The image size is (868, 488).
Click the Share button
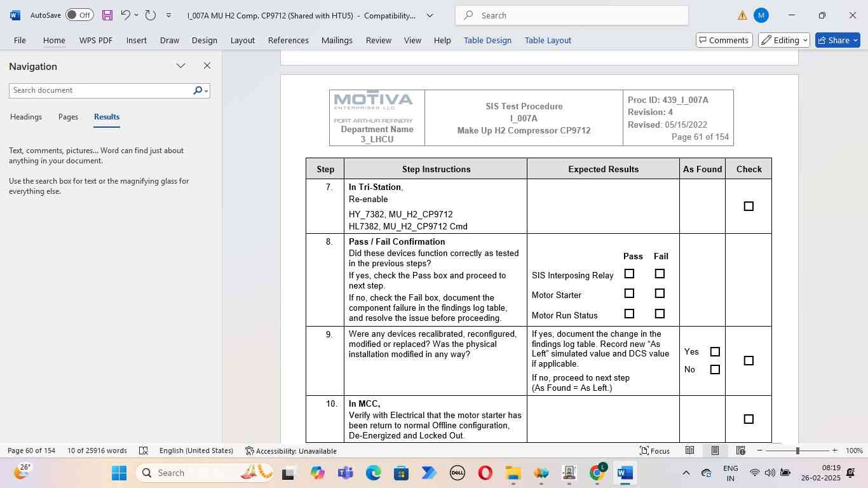pyautogui.click(x=837, y=40)
